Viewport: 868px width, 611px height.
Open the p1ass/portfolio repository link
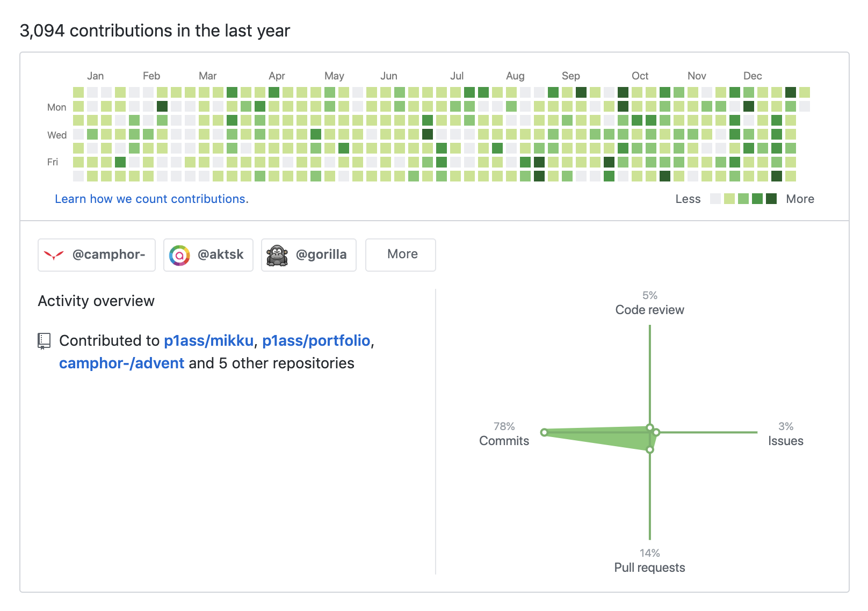pos(316,341)
